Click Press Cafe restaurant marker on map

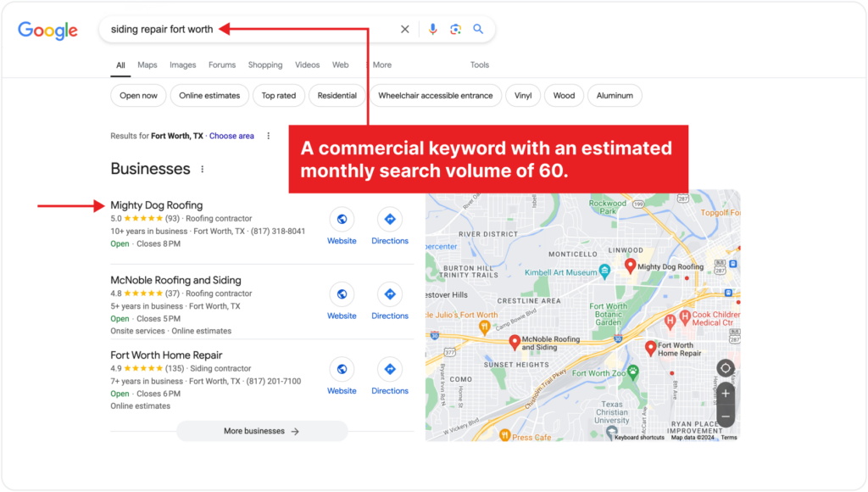[x=504, y=435]
